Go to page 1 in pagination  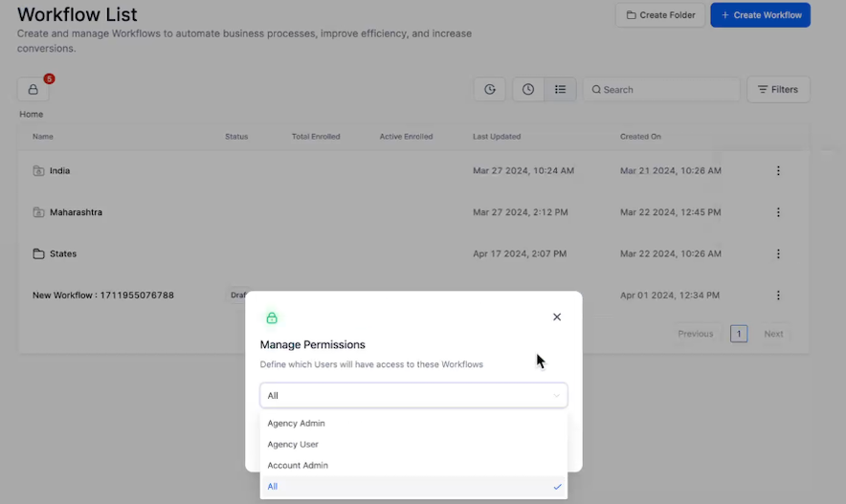pos(739,334)
